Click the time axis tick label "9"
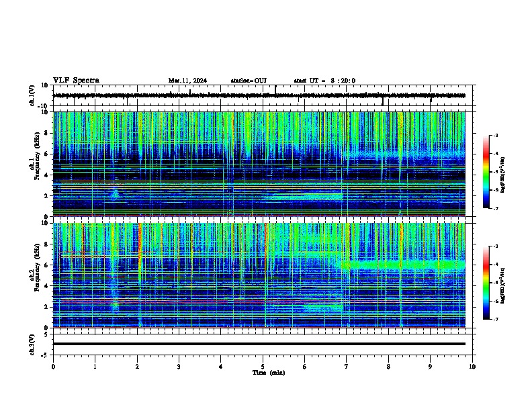 tap(430, 367)
